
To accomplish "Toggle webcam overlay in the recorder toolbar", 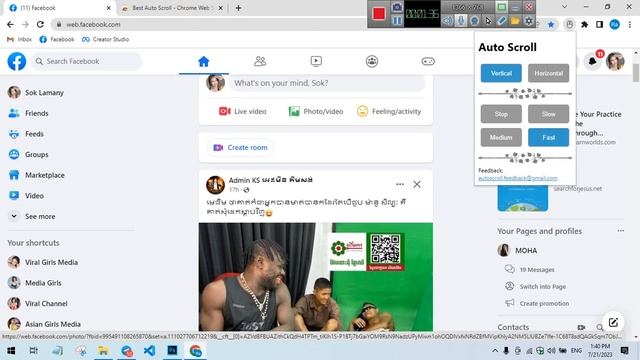I will [474, 20].
